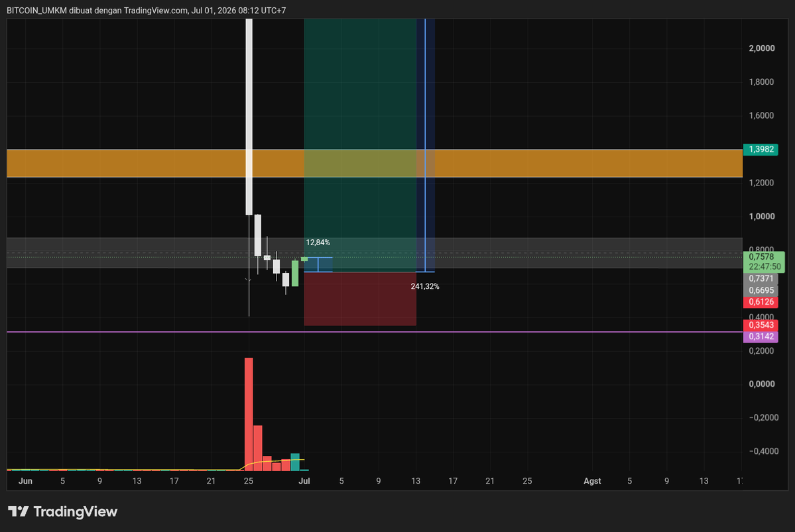Screen dimensions: 795x532
Task: Click the purple 0,3142 line price tag
Action: click(761, 337)
